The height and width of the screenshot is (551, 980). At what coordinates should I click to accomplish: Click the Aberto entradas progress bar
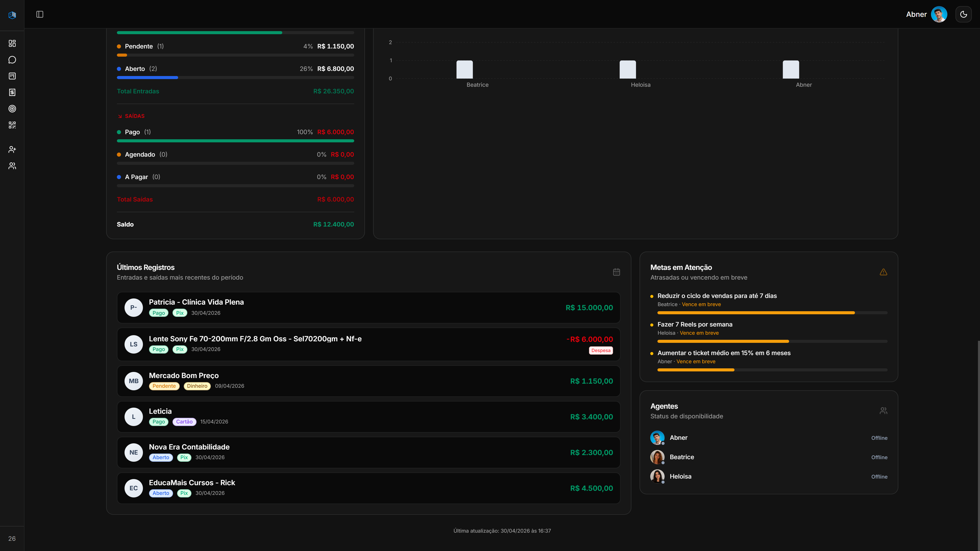pyautogui.click(x=236, y=78)
